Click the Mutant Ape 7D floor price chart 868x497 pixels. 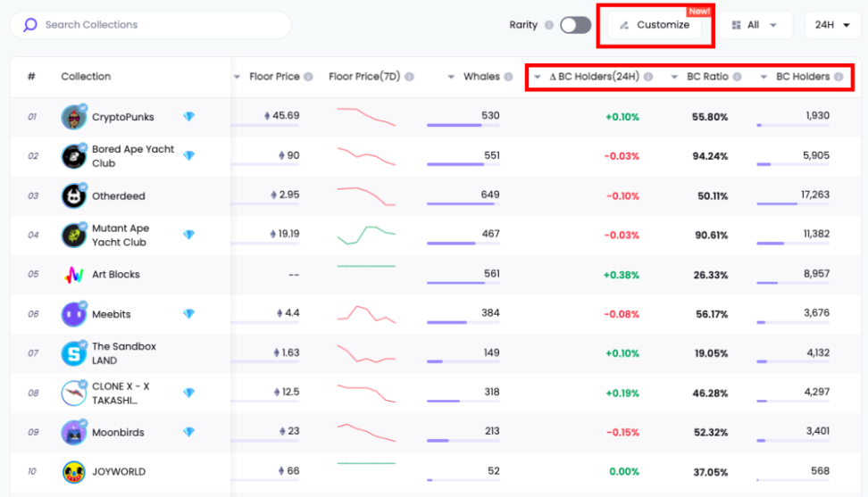365,235
